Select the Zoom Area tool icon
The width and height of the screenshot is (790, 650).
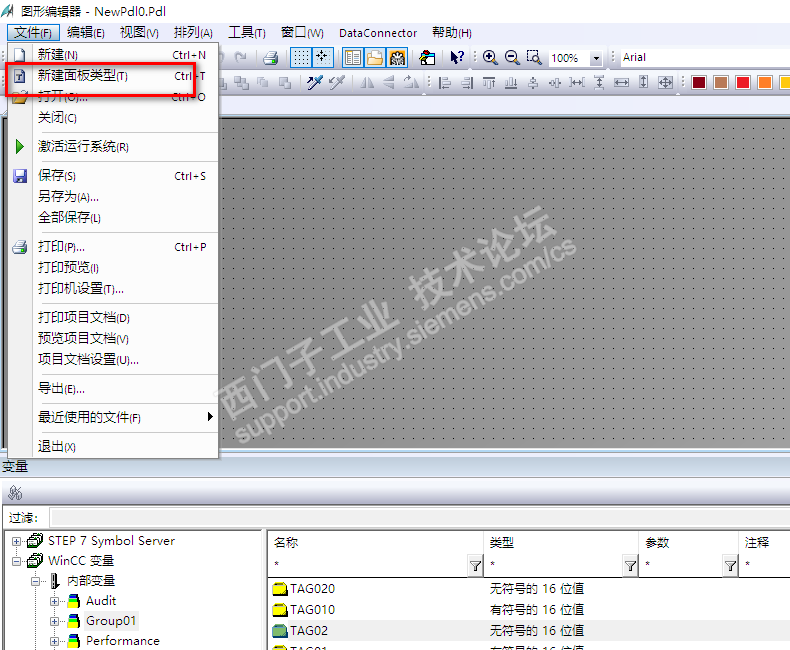534,57
